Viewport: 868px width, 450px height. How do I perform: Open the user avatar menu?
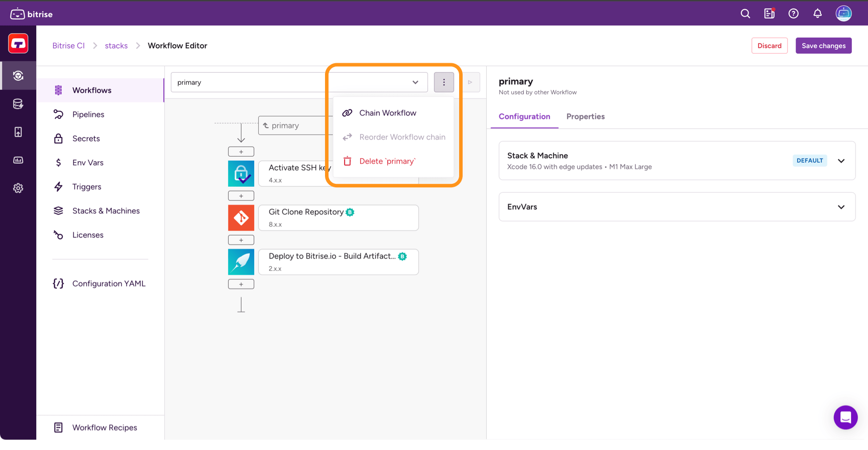pos(844,14)
